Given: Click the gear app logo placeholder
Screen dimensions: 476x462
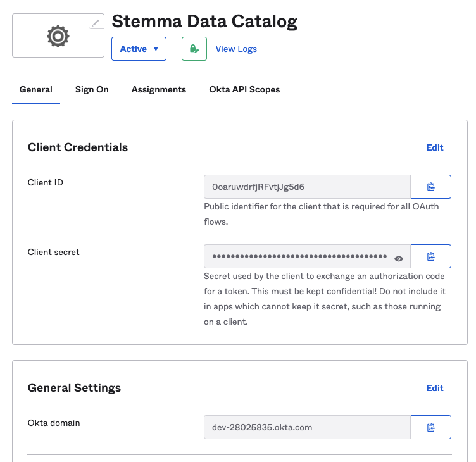Looking at the screenshot, I should click(x=58, y=36).
